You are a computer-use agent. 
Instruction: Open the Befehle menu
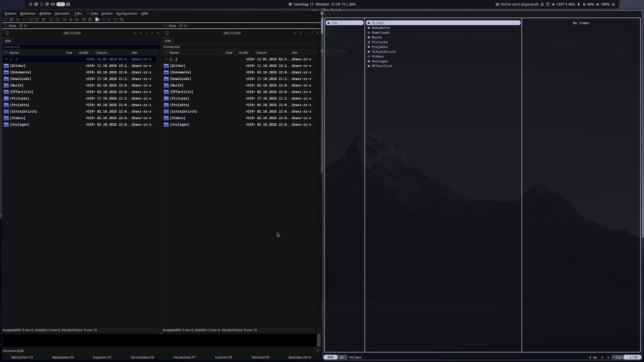[x=45, y=13]
